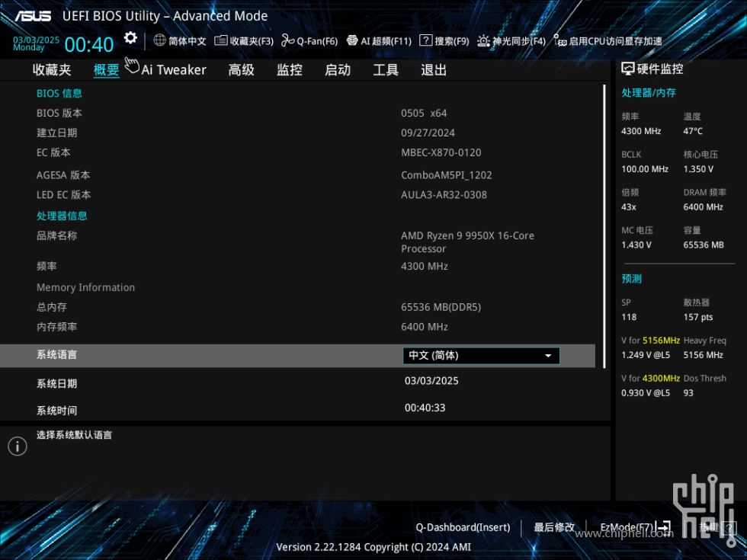Click the dropdown arrow of 系统语言
This screenshot has height=560, width=747.
point(548,356)
